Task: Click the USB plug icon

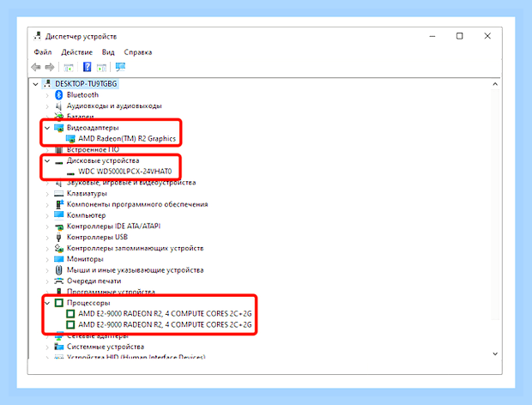Action: tap(58, 237)
